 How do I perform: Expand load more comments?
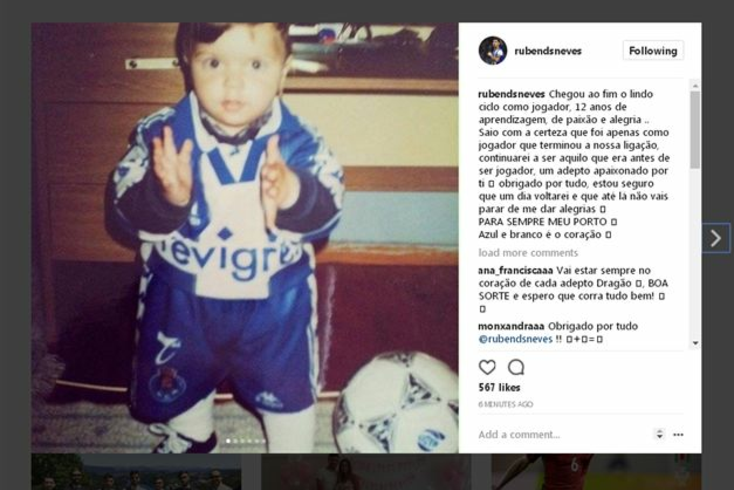pos(528,253)
